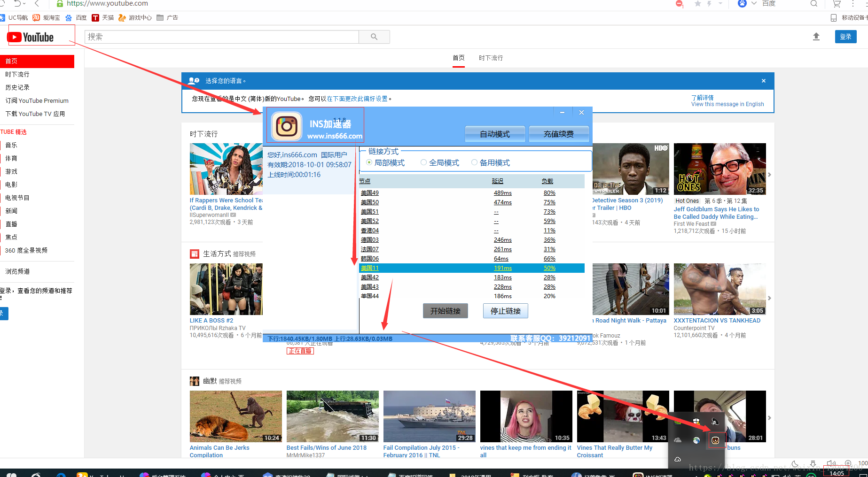Select node 美国11 in the server list
The height and width of the screenshot is (477, 868).
[472, 268]
